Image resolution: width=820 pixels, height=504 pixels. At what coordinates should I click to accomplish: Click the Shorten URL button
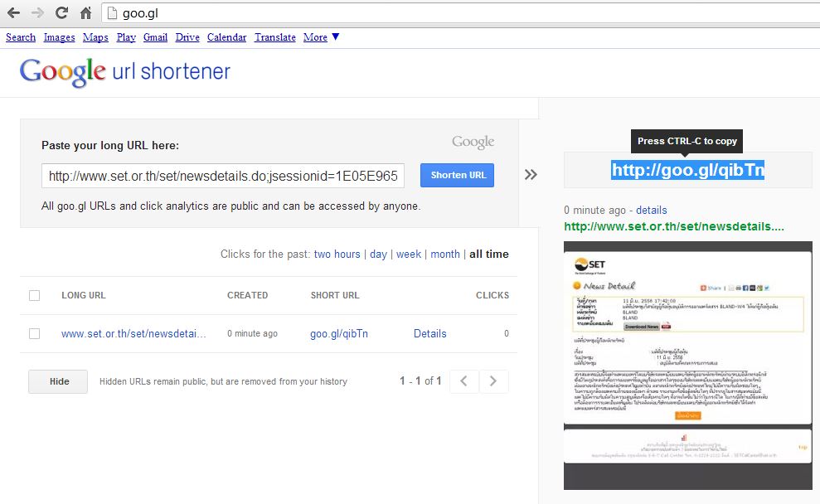tap(457, 175)
